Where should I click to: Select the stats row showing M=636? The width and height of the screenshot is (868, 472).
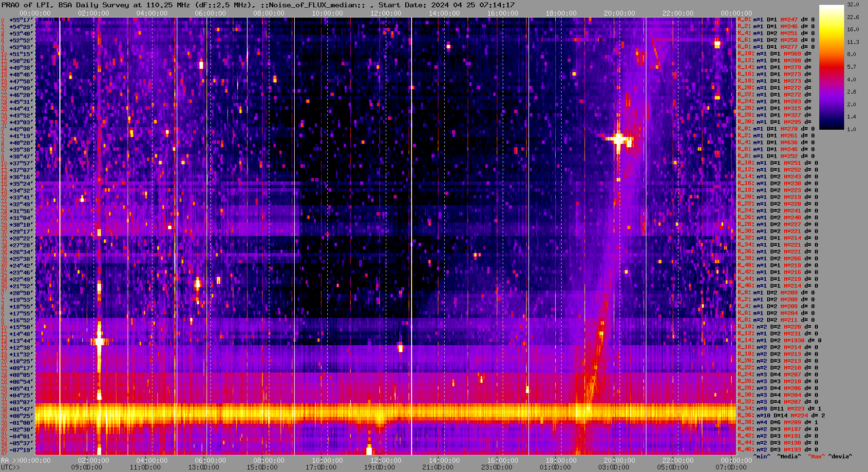coord(776,142)
